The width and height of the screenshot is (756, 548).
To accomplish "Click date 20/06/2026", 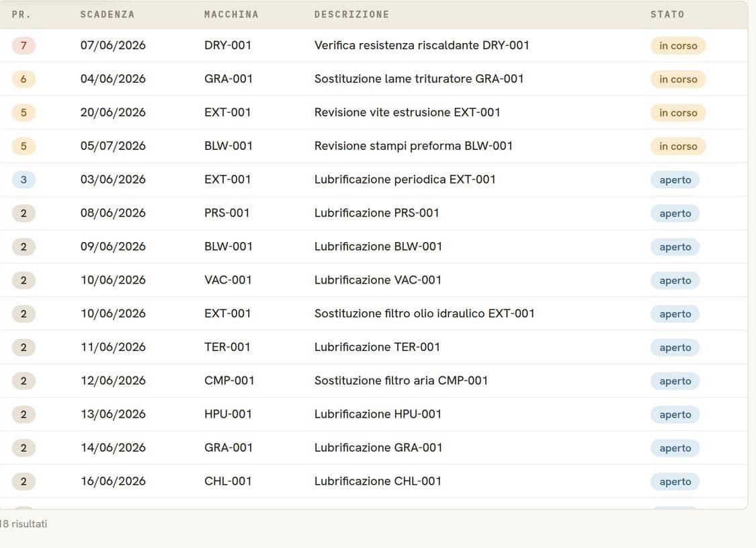I will click(113, 112).
